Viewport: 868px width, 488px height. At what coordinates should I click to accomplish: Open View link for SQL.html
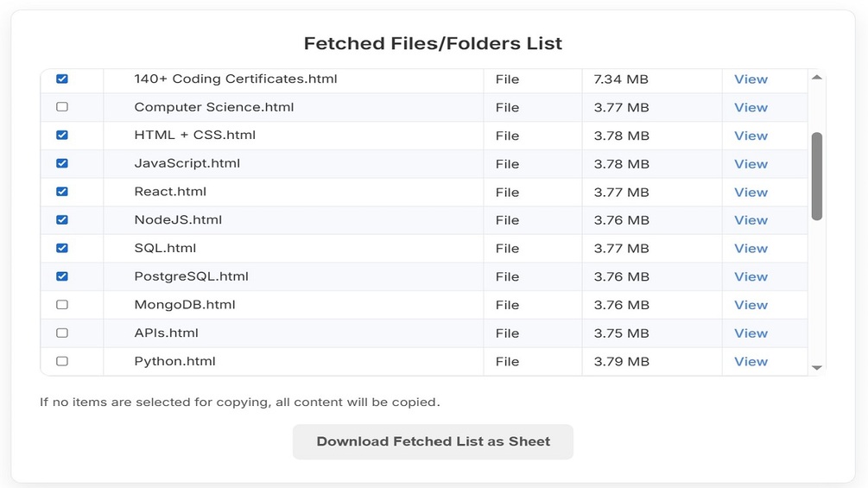(x=751, y=248)
